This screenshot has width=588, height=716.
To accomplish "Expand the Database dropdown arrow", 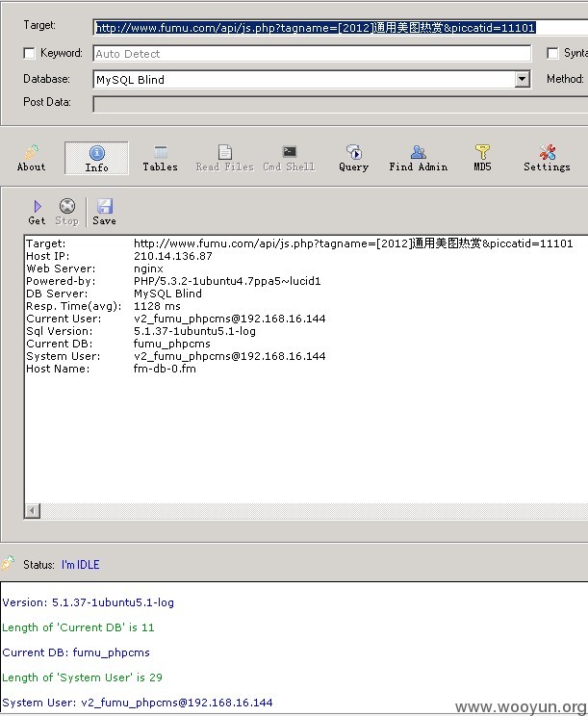I will coord(523,80).
